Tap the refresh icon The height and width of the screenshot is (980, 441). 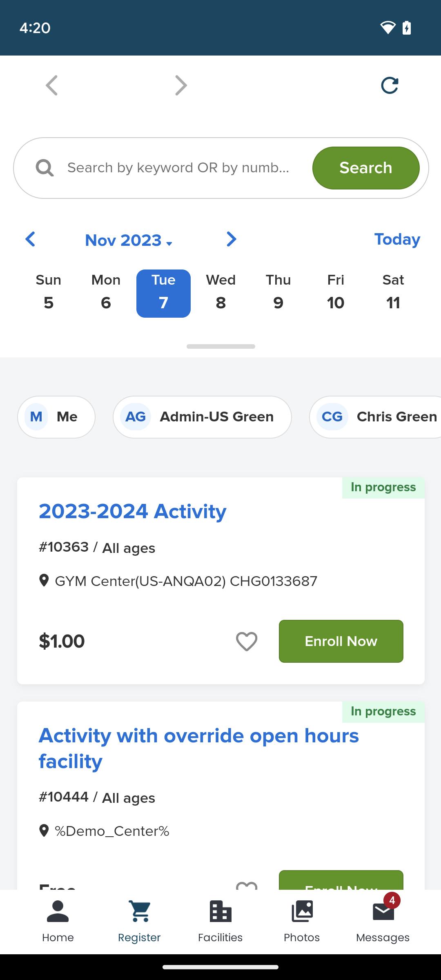tap(390, 85)
